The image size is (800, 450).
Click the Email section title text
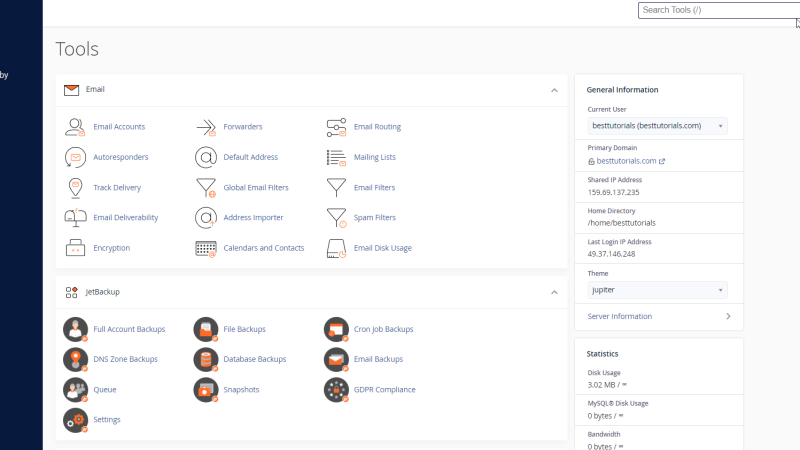click(95, 89)
